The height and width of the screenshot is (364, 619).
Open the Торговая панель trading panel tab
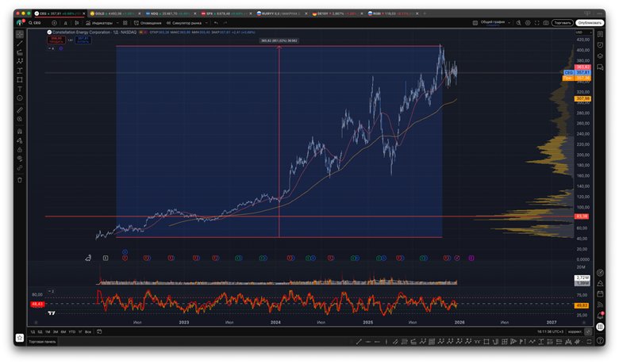(x=42, y=342)
